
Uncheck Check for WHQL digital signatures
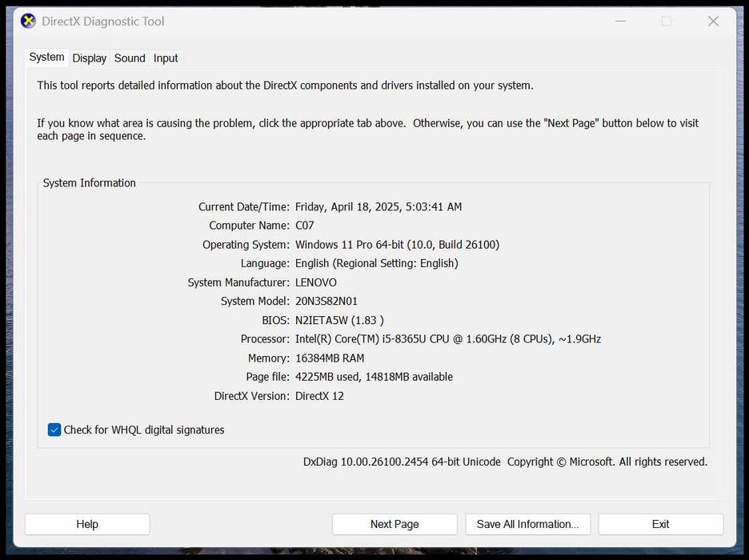pyautogui.click(x=54, y=430)
